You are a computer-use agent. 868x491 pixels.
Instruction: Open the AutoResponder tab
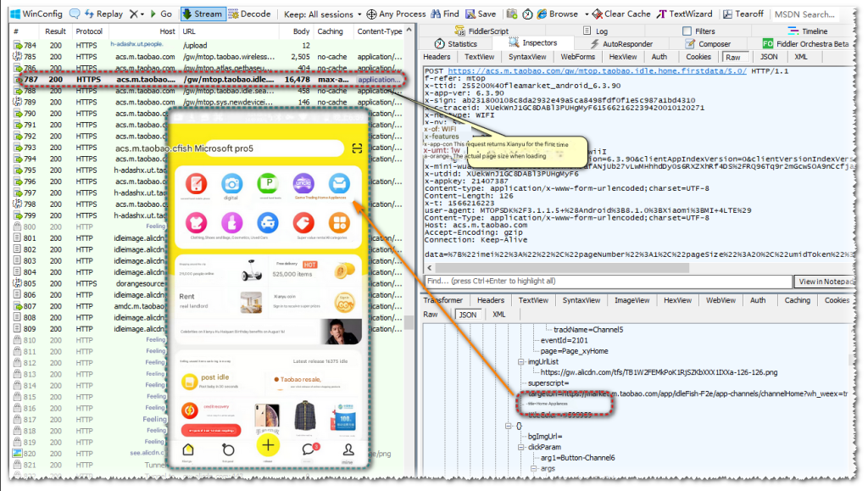621,44
